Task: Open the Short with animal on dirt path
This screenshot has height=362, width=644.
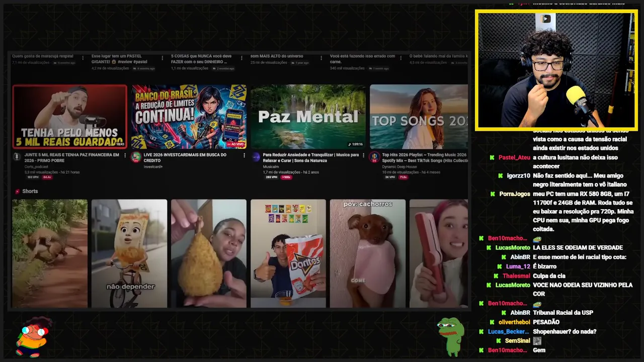Action: tap(50, 253)
